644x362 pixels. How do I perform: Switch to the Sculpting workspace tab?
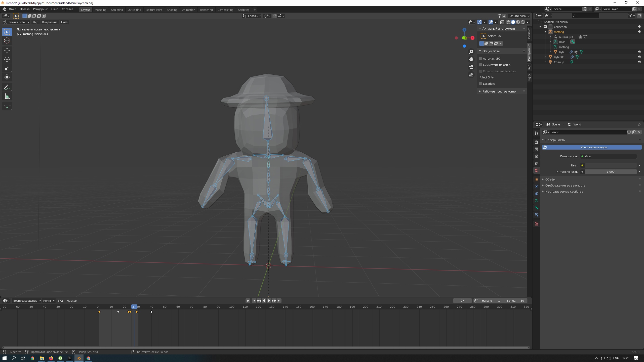pyautogui.click(x=117, y=10)
